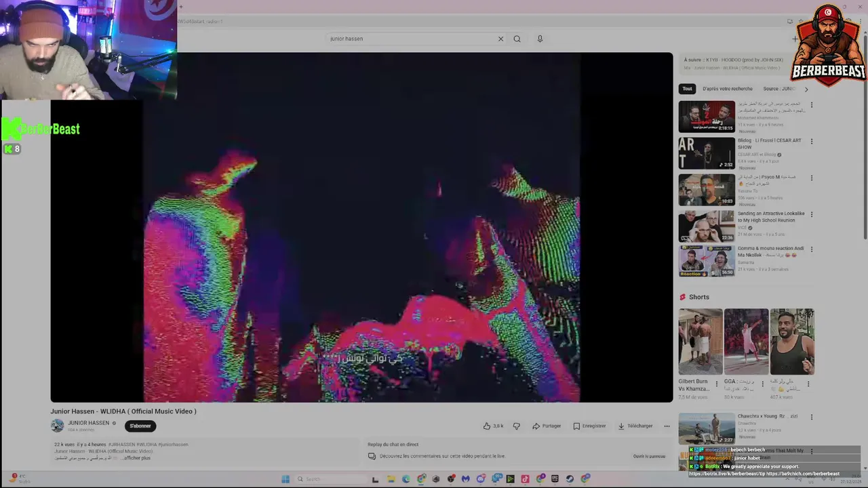Viewport: 868px width, 488px height.
Task: Open JUNIOR HASSEN channel name link
Action: click(88, 423)
